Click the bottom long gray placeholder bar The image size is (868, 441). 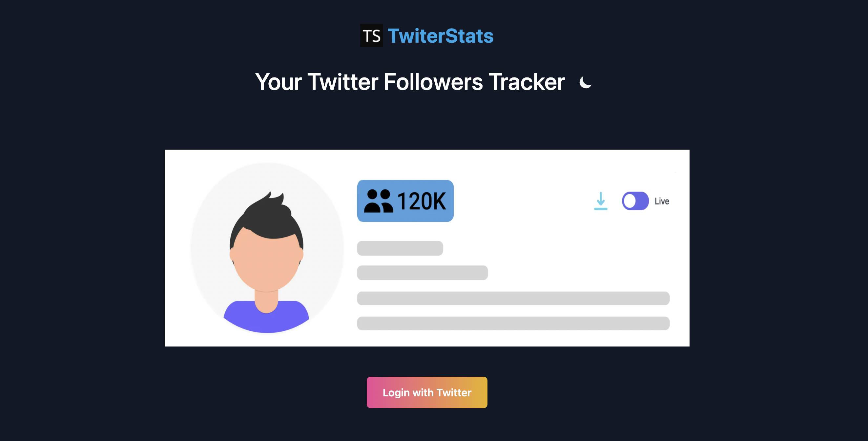coord(513,323)
